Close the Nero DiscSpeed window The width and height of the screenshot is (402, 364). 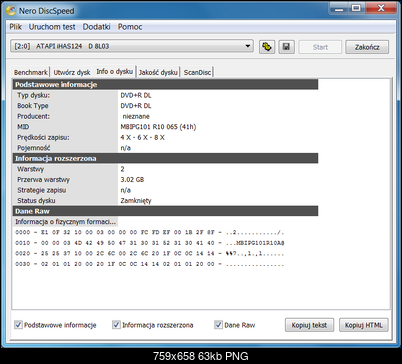(x=381, y=8)
